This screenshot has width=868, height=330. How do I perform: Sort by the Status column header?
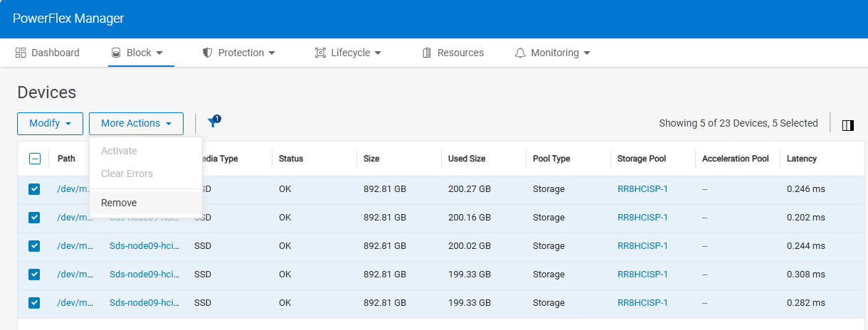[291, 159]
